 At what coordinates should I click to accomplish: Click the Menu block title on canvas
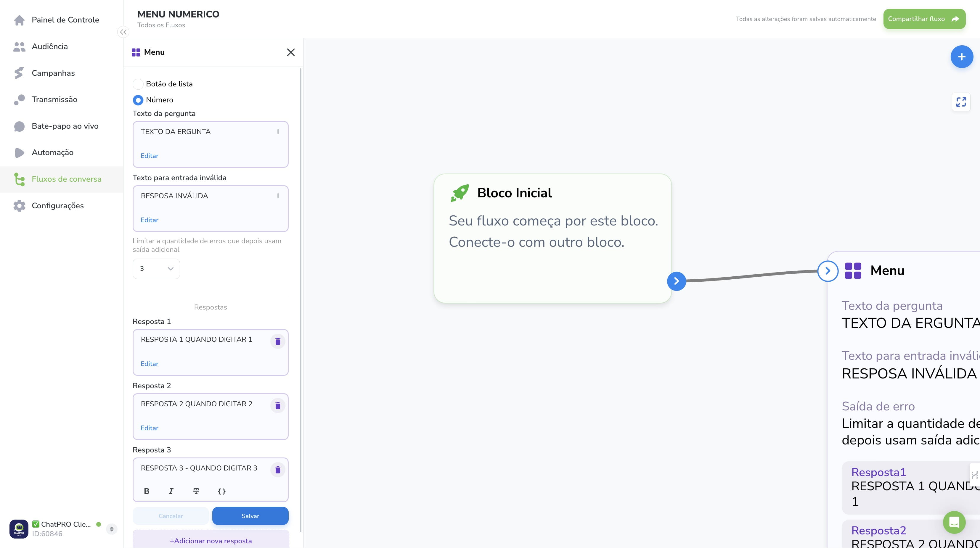[887, 271]
